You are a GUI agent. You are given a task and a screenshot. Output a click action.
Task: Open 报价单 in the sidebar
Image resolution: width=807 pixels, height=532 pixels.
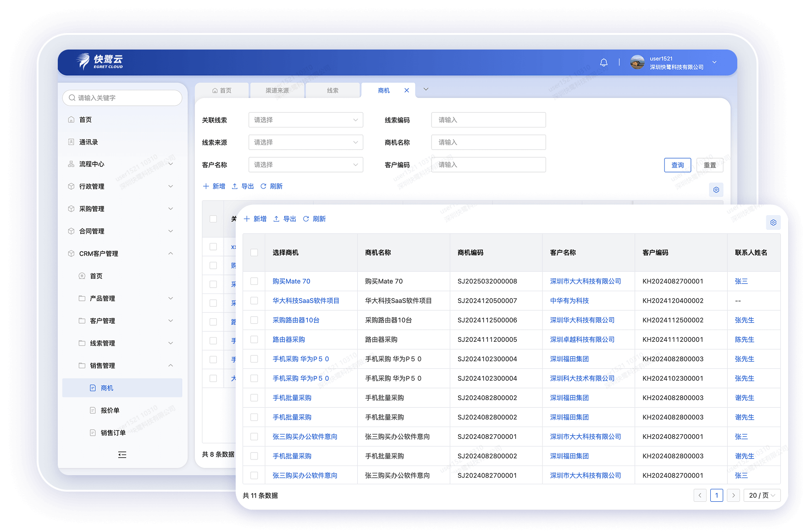click(110, 410)
